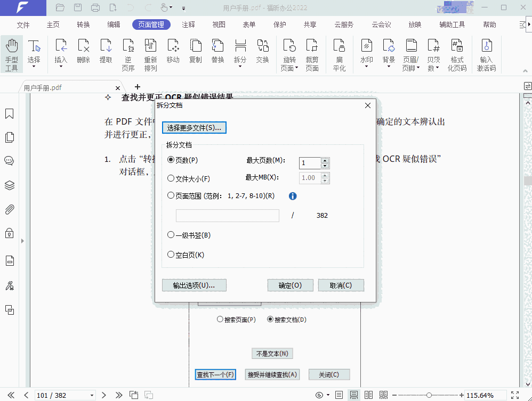
Task: Open the comments panel in sidebar
Action: coord(9,161)
